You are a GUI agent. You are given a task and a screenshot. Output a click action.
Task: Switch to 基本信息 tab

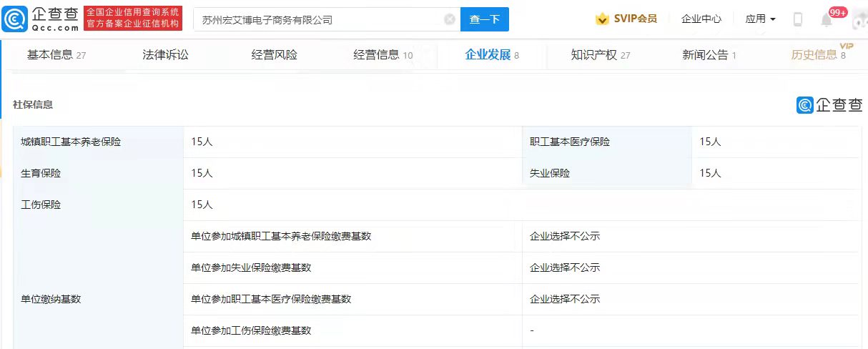point(56,54)
